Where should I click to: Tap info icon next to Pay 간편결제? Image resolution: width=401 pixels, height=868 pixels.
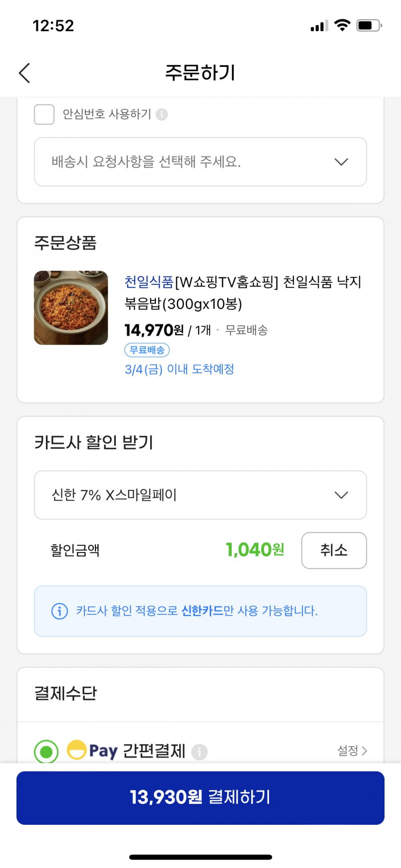(199, 752)
